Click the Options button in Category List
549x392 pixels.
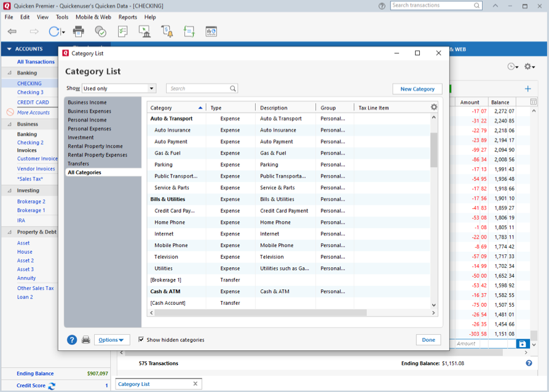coord(112,340)
